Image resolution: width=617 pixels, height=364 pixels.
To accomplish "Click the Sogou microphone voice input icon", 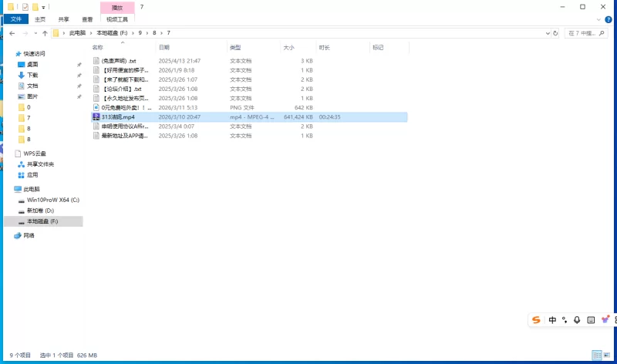I will [577, 319].
